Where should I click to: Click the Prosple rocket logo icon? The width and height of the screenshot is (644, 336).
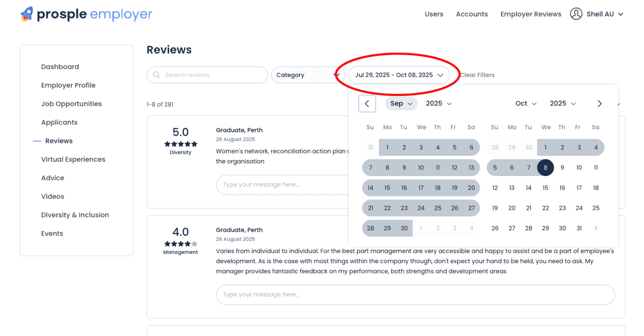click(x=26, y=14)
